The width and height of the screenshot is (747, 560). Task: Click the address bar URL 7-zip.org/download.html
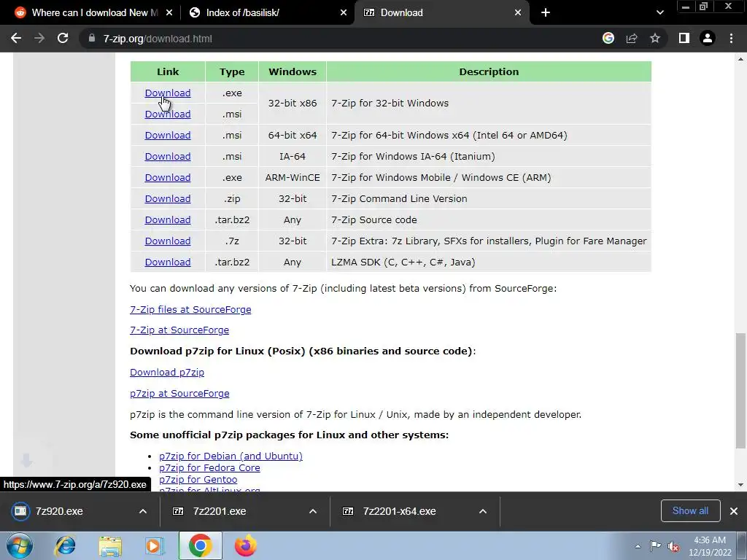(158, 39)
